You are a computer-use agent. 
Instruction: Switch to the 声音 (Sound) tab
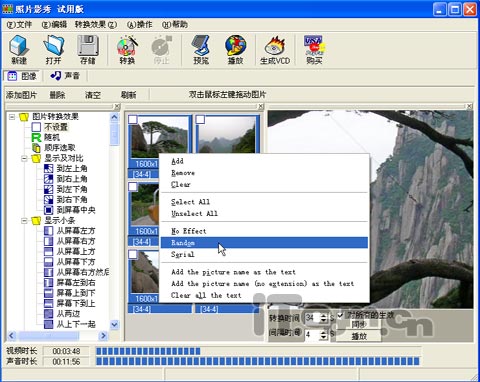65,76
